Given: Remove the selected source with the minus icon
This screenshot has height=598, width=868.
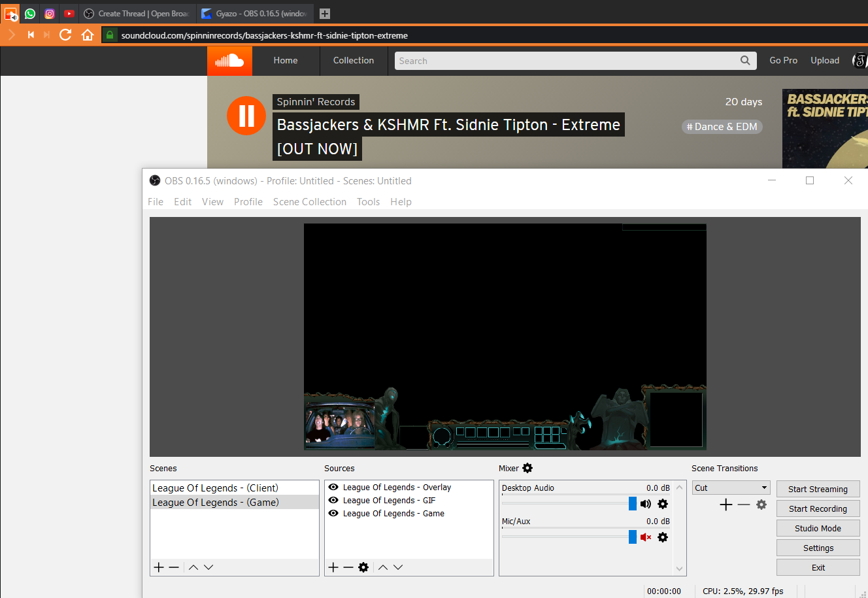Looking at the screenshot, I should coord(348,567).
